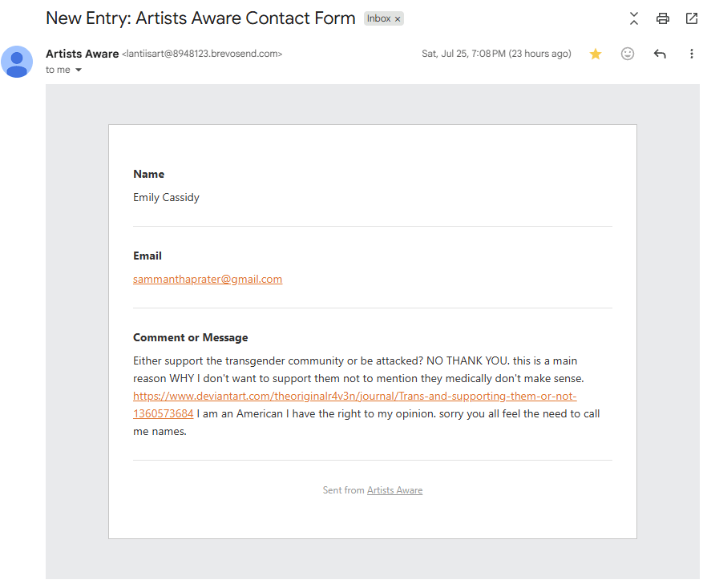Open the sammanthaprater@gmail.com email link
Viewport: 707px width, 588px height.
pos(208,280)
